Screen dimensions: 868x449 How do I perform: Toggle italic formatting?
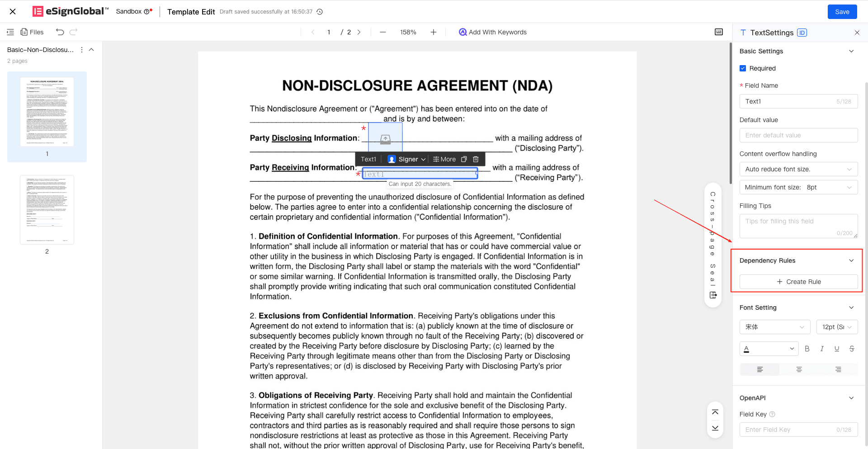tap(822, 349)
